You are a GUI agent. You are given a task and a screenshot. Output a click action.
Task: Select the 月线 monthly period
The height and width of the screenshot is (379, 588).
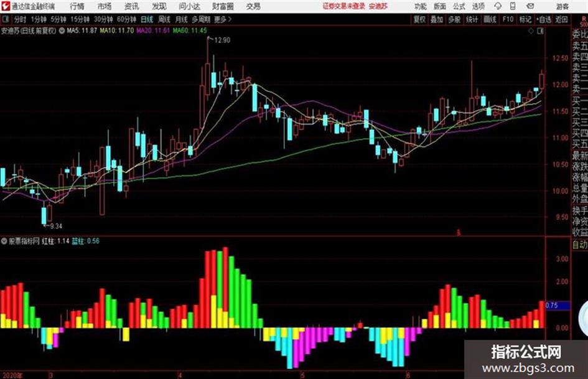(x=181, y=19)
